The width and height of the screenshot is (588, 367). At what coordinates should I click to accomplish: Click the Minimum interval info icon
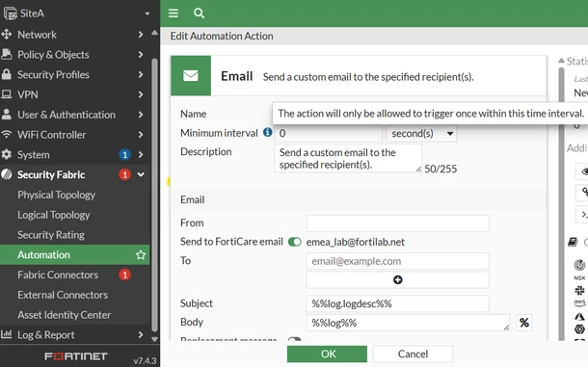pyautogui.click(x=267, y=132)
